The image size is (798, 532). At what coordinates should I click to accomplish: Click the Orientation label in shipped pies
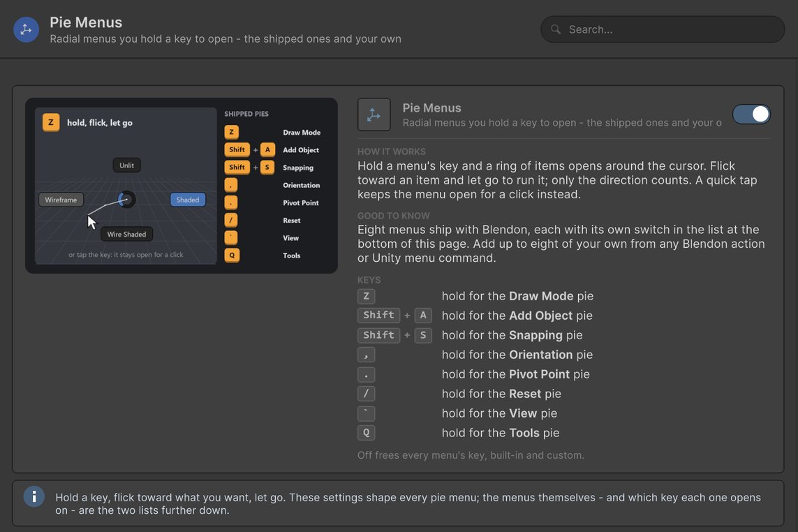[x=302, y=185]
